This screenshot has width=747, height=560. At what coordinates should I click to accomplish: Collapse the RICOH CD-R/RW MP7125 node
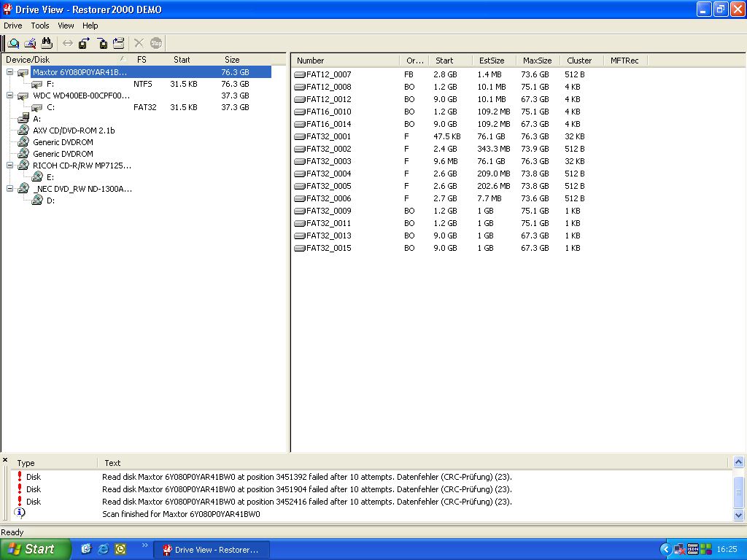pyautogui.click(x=9, y=166)
